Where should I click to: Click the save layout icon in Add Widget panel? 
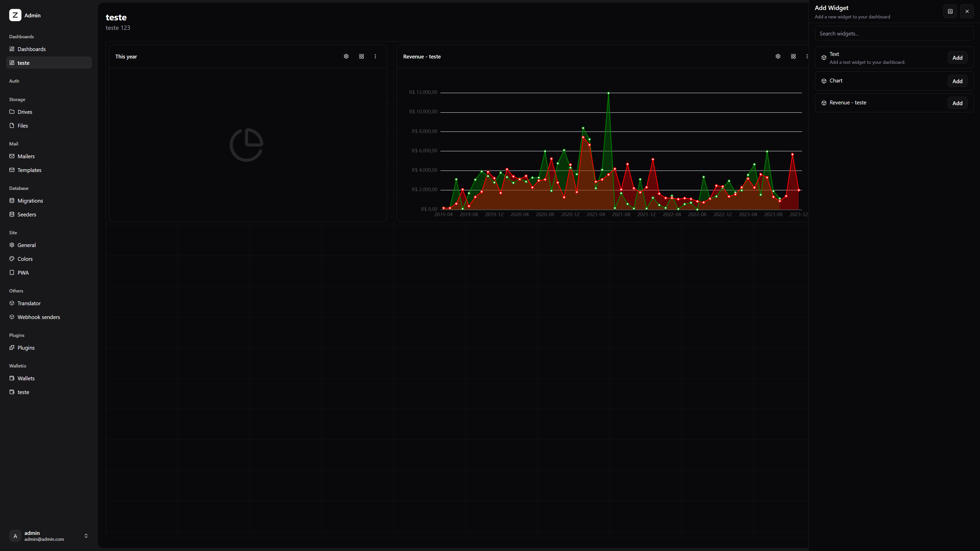pos(950,11)
